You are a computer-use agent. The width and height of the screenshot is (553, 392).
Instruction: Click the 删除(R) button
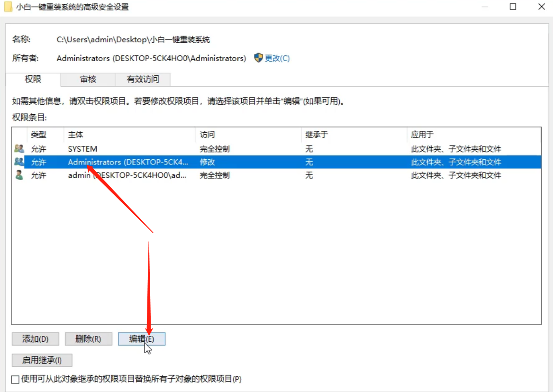click(x=89, y=339)
